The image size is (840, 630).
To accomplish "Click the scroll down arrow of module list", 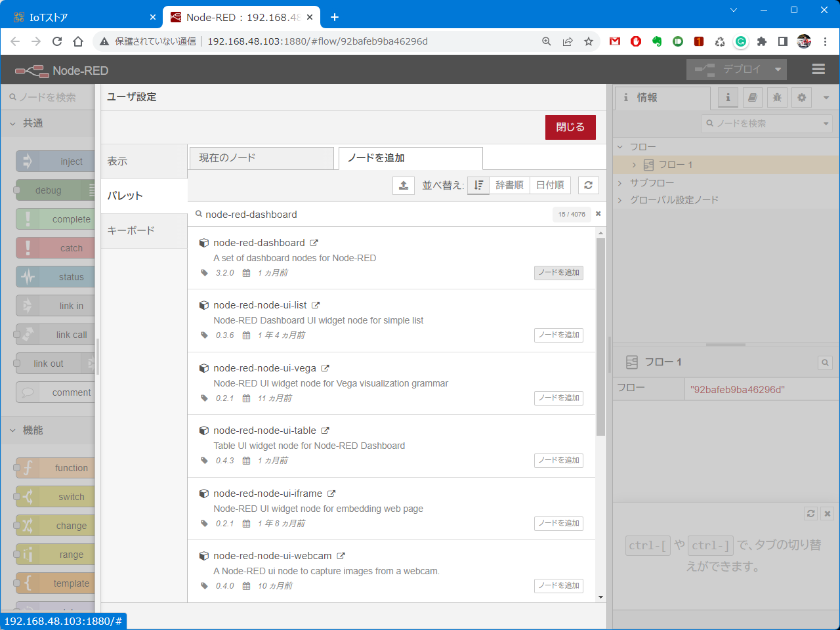I will pyautogui.click(x=600, y=597).
